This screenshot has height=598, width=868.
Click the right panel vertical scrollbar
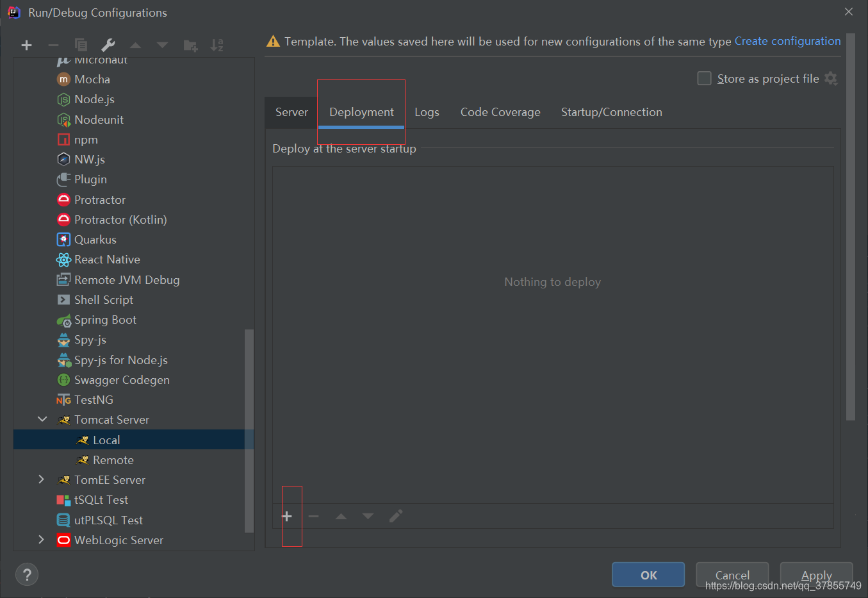click(851, 227)
